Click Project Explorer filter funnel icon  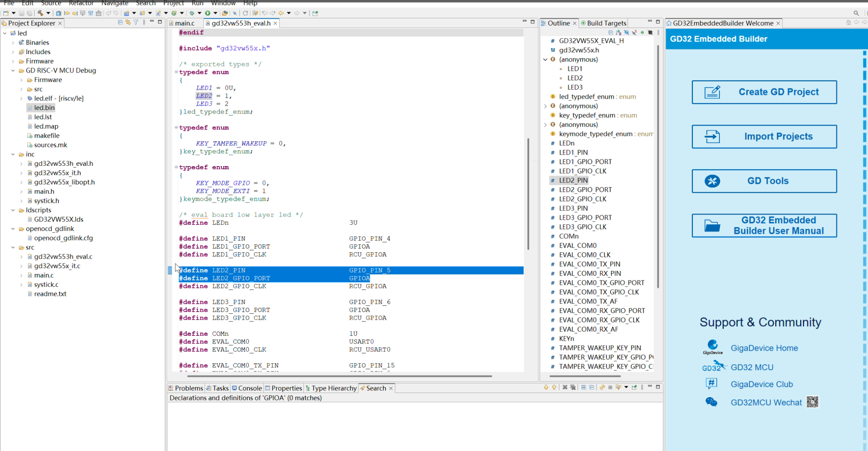(136, 22)
